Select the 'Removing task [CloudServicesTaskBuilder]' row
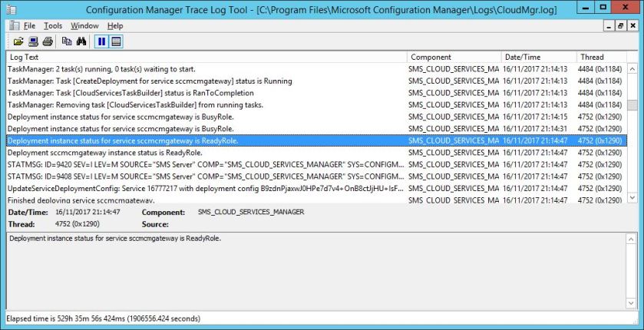The width and height of the screenshot is (644, 330). click(x=317, y=104)
